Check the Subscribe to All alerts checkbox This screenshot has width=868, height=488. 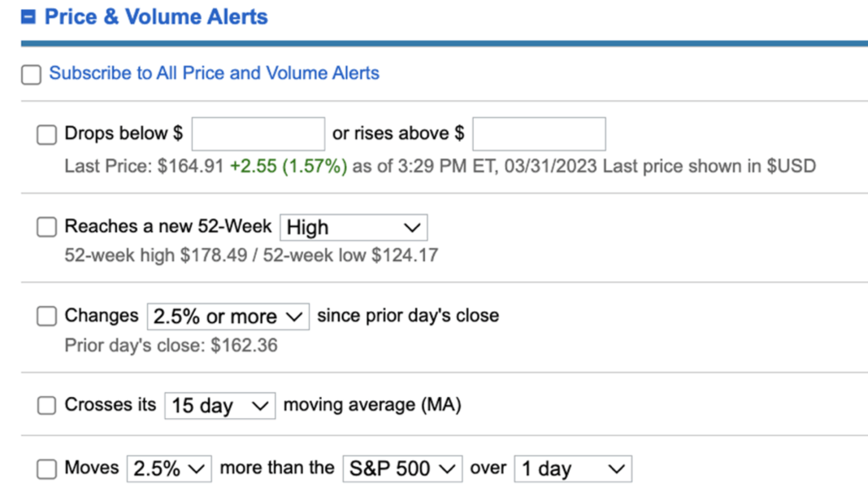coord(31,75)
